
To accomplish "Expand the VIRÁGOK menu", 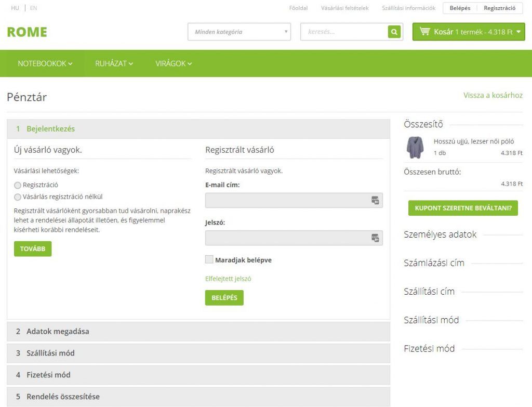I will (174, 63).
